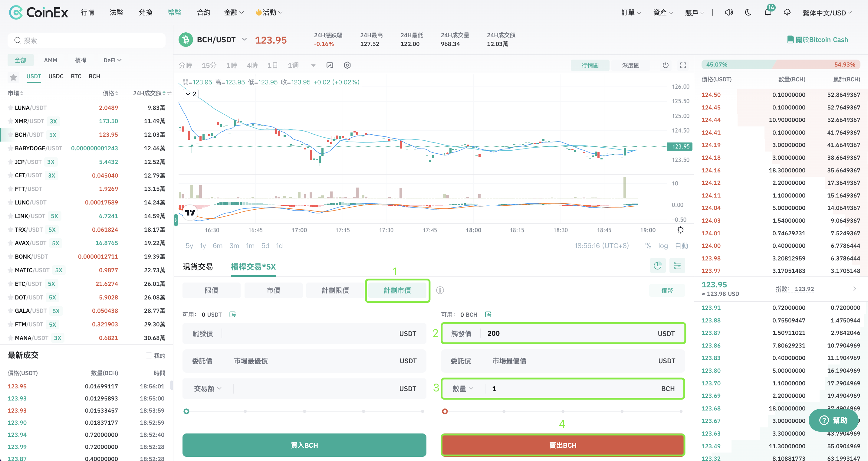Expand BCH/USDT pair selector

[245, 39]
